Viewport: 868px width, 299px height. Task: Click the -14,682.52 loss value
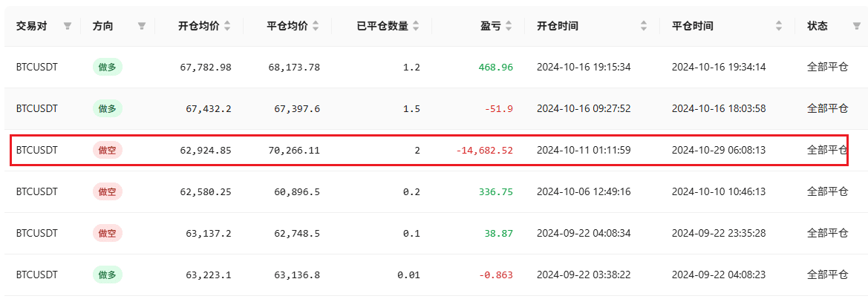click(x=485, y=151)
